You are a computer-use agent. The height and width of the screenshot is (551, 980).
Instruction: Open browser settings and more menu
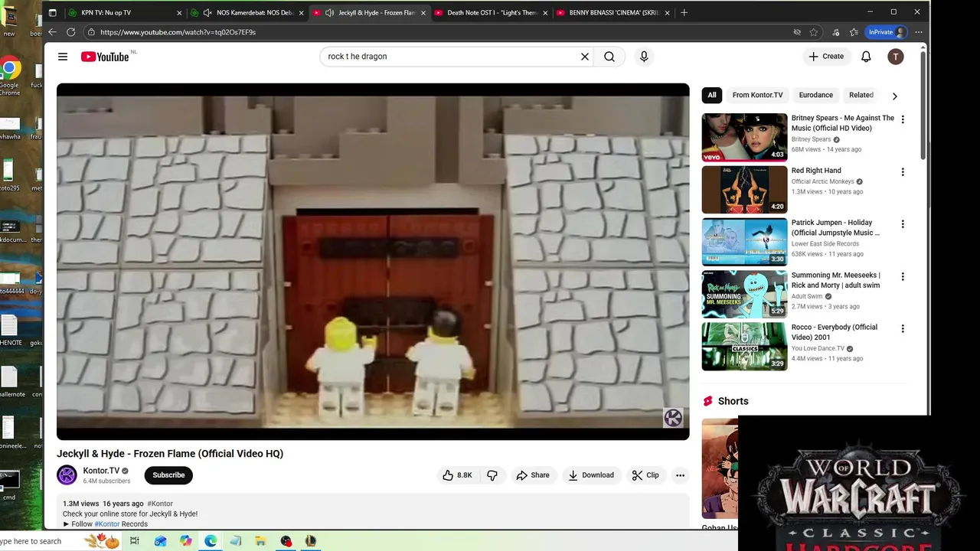918,32
